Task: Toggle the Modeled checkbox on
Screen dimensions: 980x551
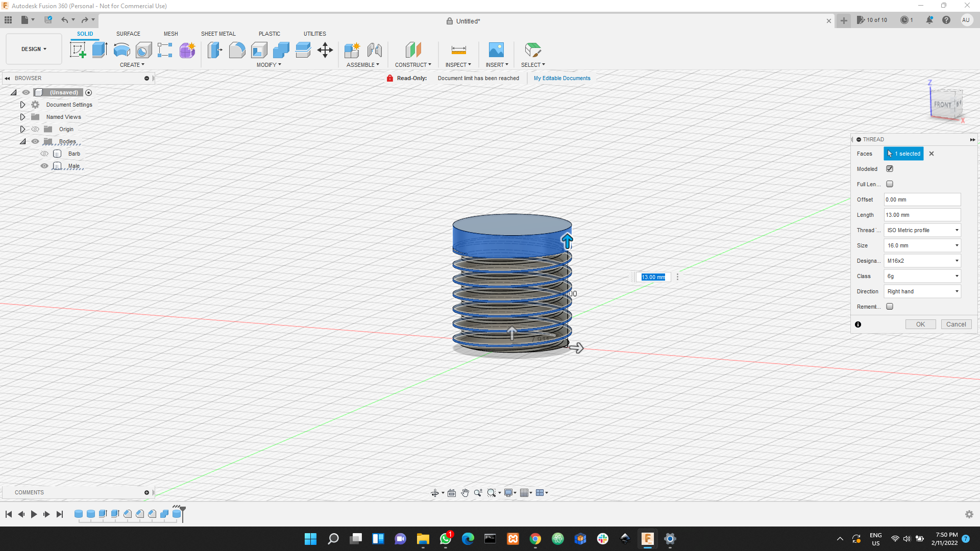Action: [x=889, y=169]
